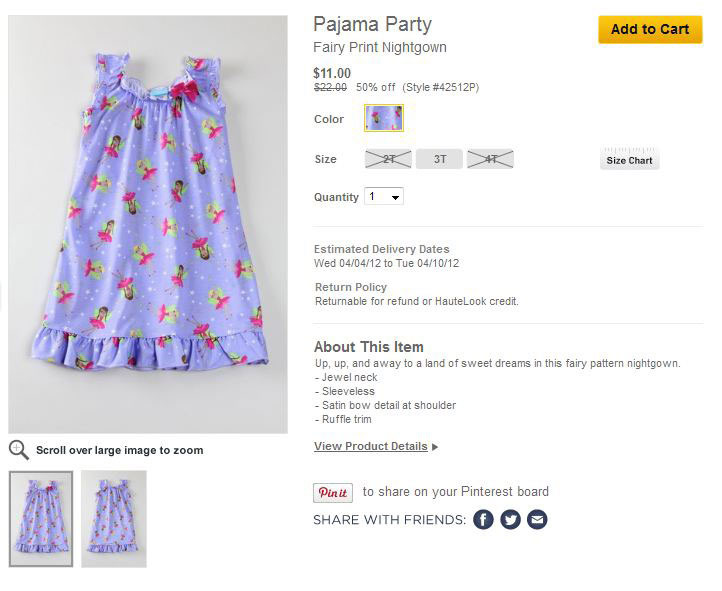Click the email share icon
Image resolution: width=722 pixels, height=591 pixels.
pos(537,520)
